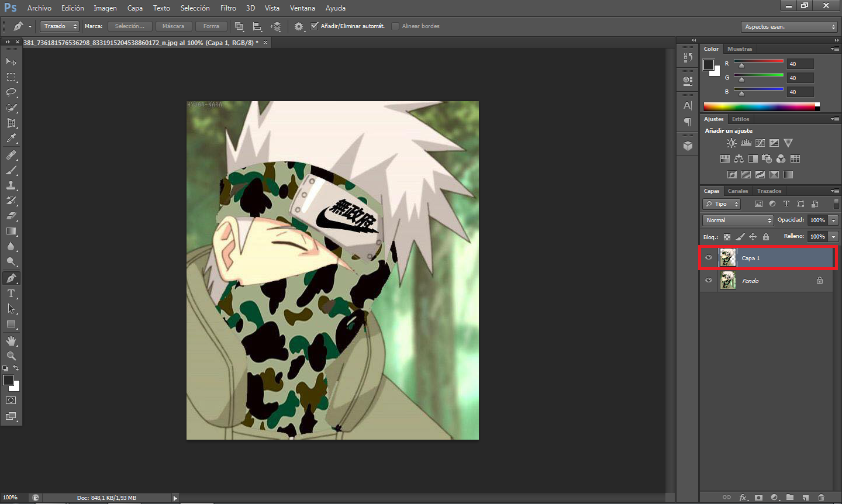The height and width of the screenshot is (504, 842).
Task: Select the Clone Stamp tool
Action: 11,185
